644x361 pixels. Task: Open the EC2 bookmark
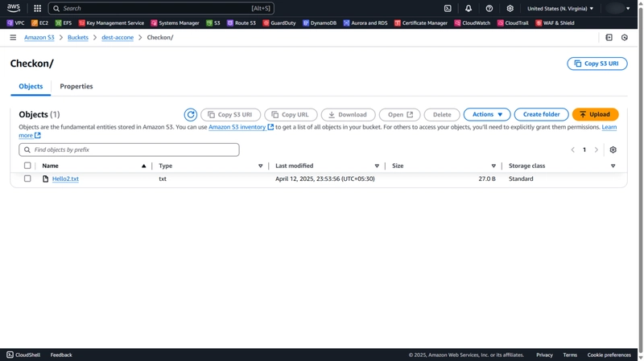[39, 23]
